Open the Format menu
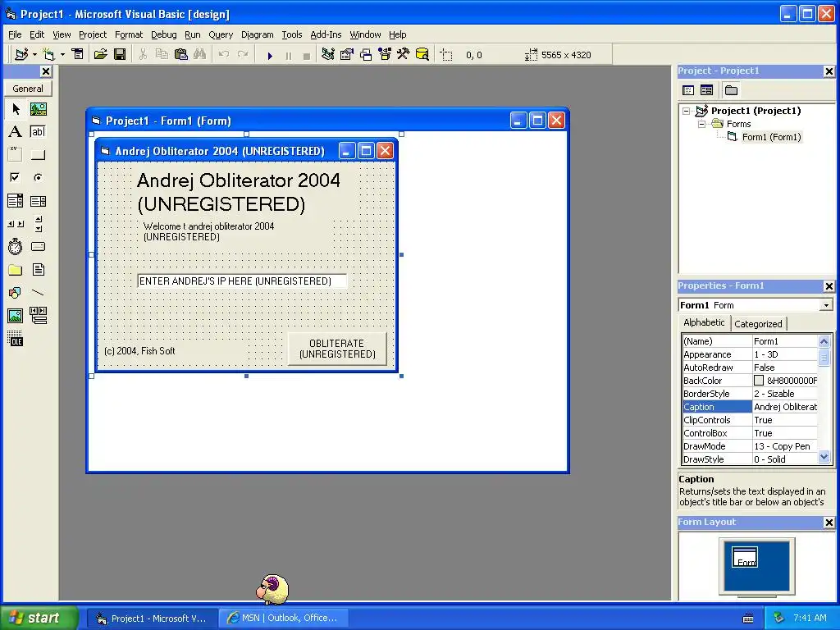This screenshot has height=630, width=840. tap(129, 34)
